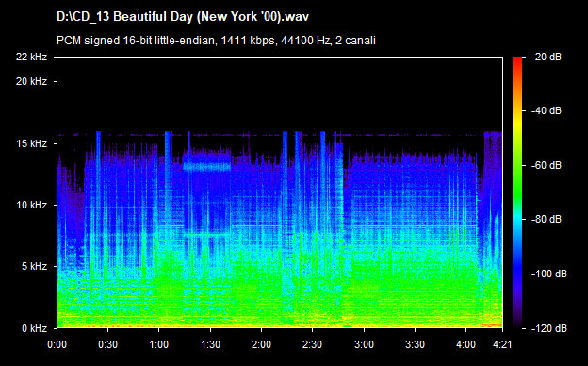Select the 15 kHz frequency axis label
Viewport: 588px width, 366px height.
pyautogui.click(x=31, y=143)
